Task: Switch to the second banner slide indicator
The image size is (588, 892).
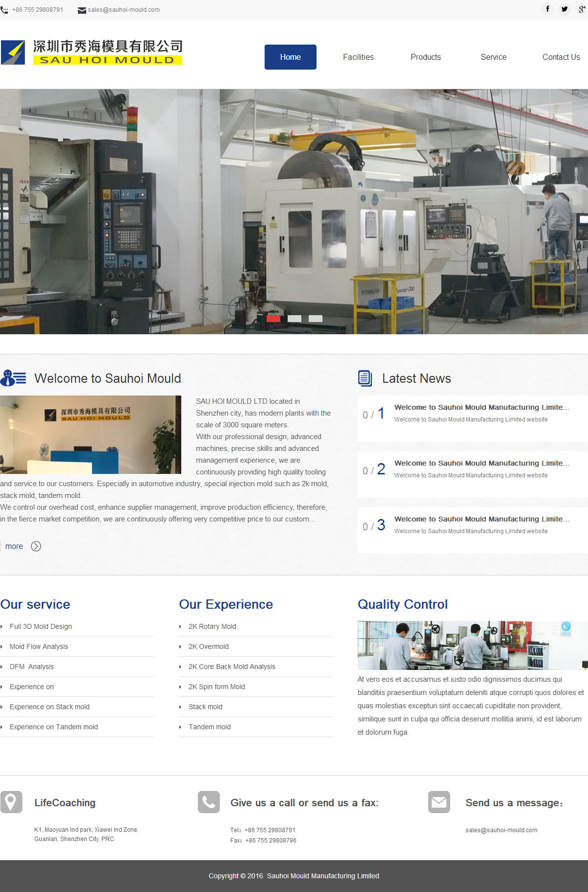Action: coord(294,319)
